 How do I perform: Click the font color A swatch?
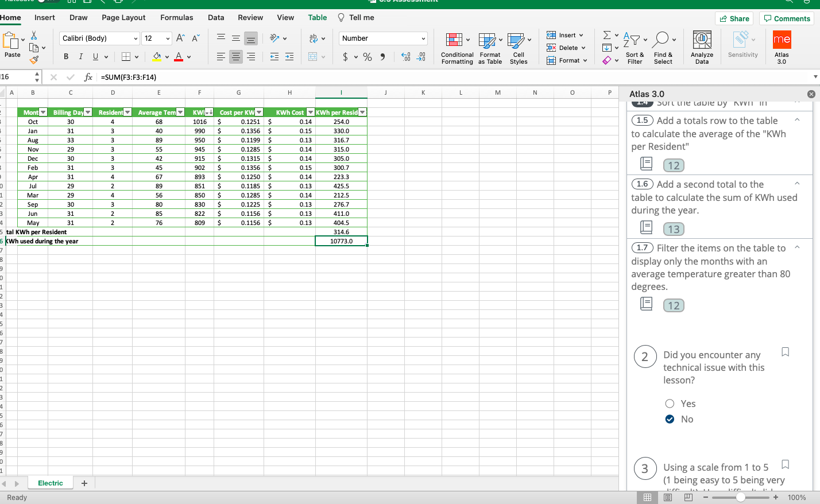[179, 56]
